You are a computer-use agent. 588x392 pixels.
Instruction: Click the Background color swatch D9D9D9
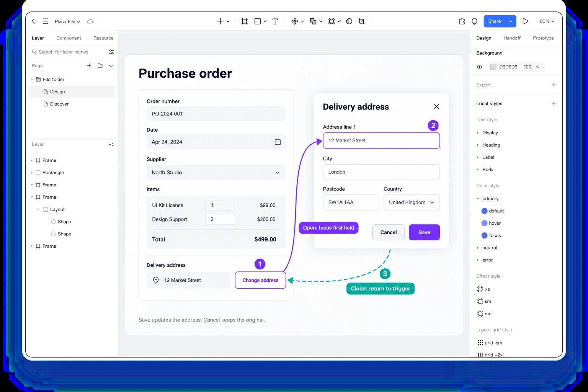click(x=493, y=67)
